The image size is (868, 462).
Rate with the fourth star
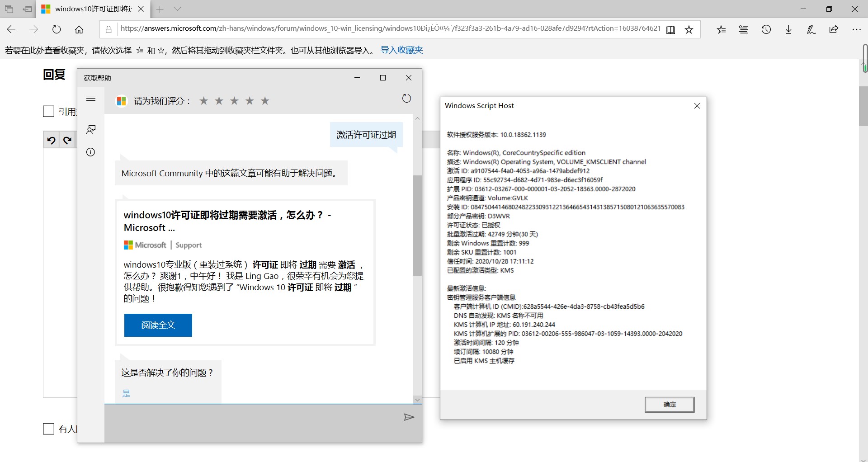[250, 101]
